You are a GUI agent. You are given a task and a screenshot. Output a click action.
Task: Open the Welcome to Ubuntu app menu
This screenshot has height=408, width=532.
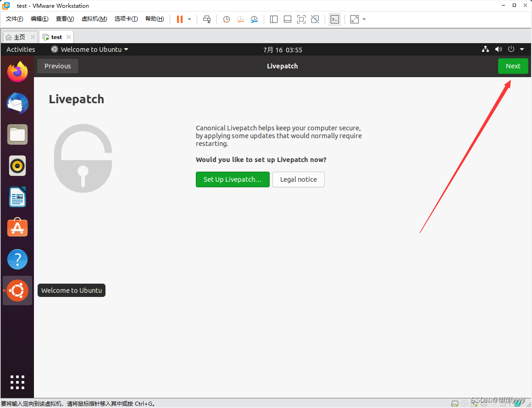[x=89, y=50]
